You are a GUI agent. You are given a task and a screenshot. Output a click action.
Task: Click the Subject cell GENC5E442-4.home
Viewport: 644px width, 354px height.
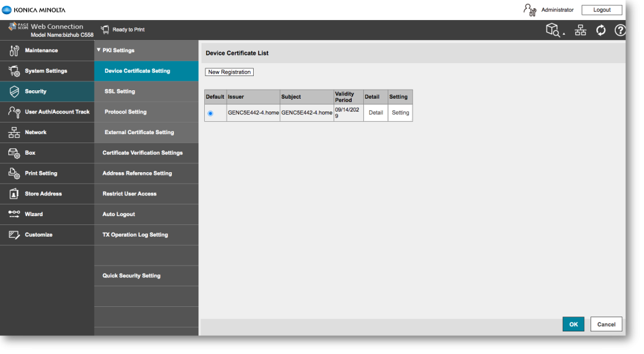[x=307, y=113]
